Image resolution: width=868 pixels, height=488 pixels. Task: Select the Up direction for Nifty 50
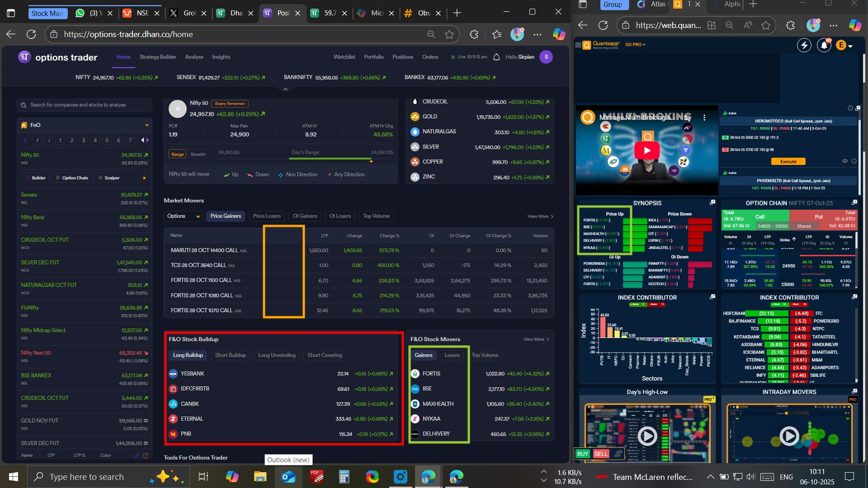click(231, 174)
